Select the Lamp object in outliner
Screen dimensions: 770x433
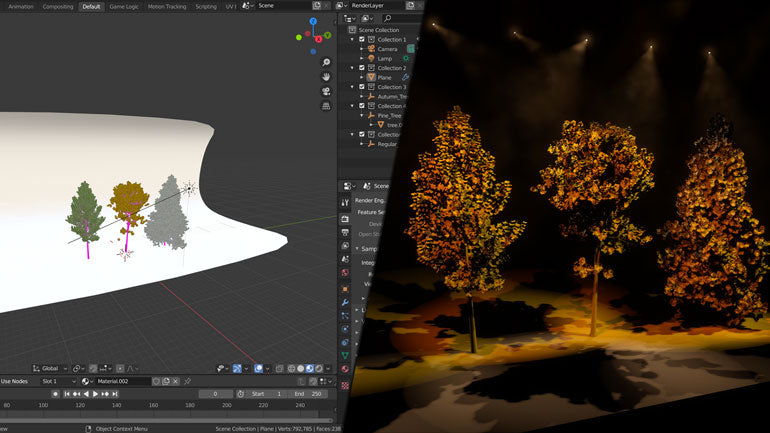click(x=384, y=58)
